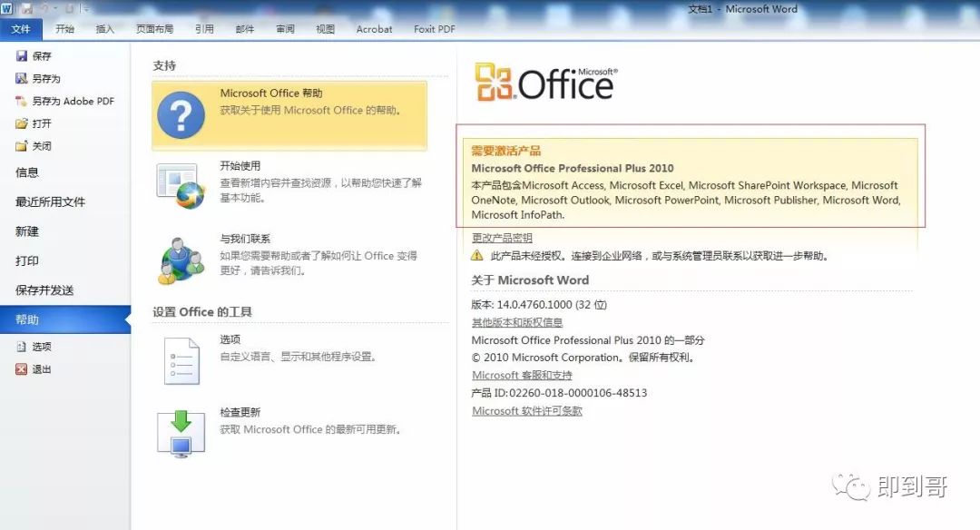Viewport: 980px width, 530px height.
Task: Click the Getting Started (开始使用) globe icon
Action: (181, 186)
